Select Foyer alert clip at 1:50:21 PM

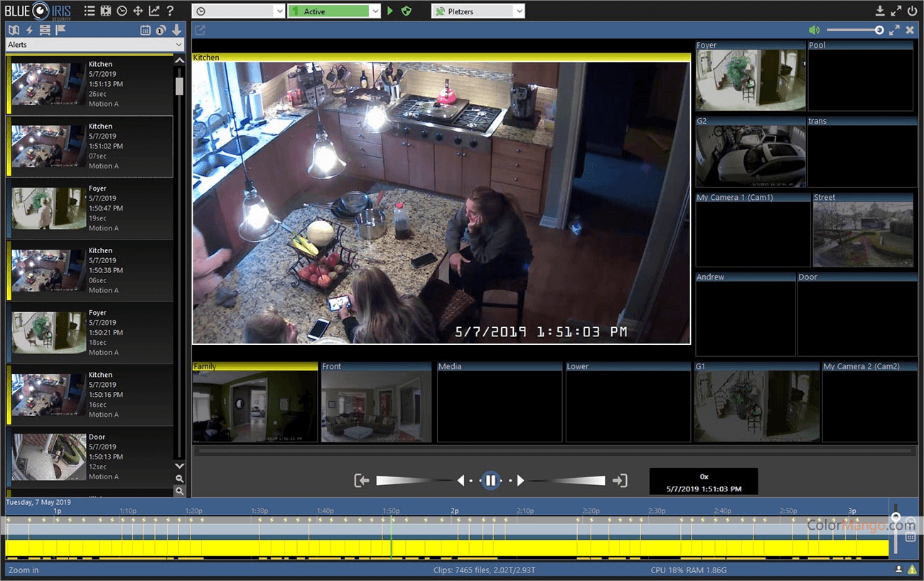point(90,333)
